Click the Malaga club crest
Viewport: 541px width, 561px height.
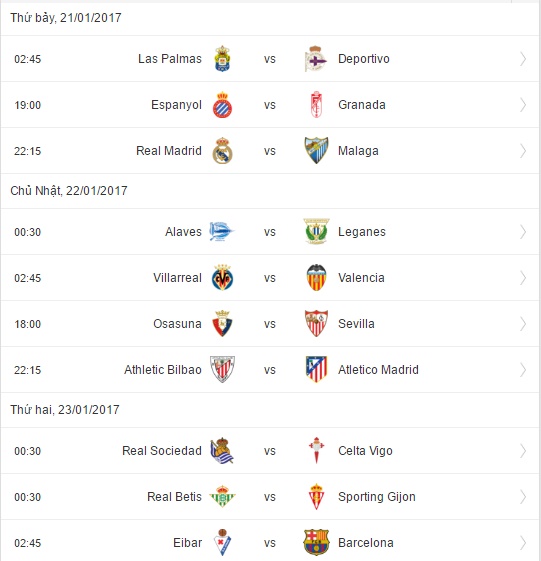(316, 151)
